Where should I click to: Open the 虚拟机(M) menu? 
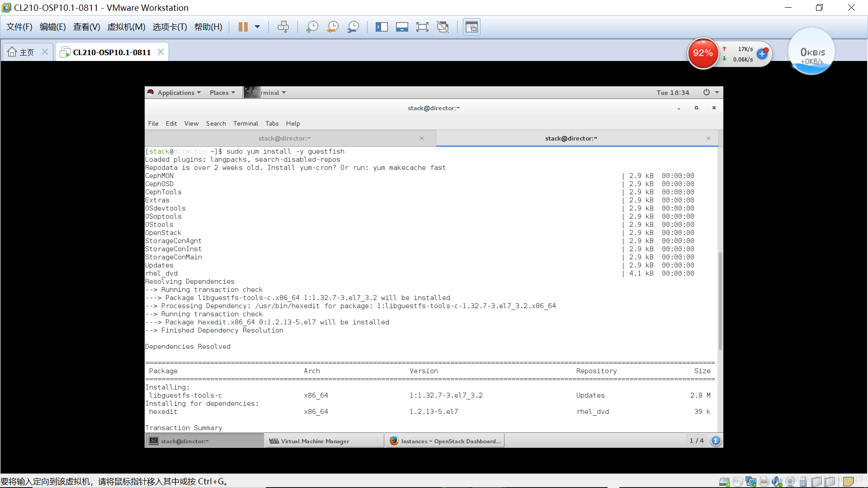126,27
